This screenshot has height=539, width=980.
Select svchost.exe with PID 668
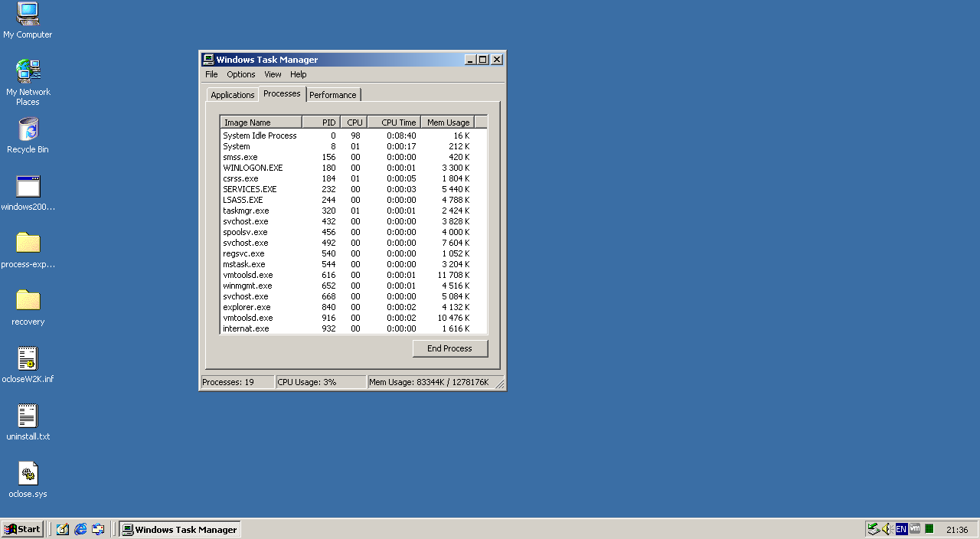point(354,296)
